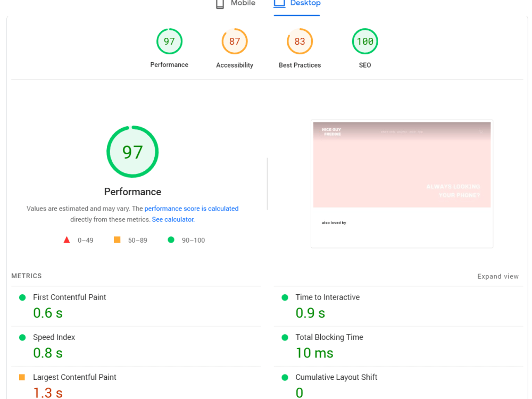
Task: Open the 'See calculator' link
Action: (173, 220)
